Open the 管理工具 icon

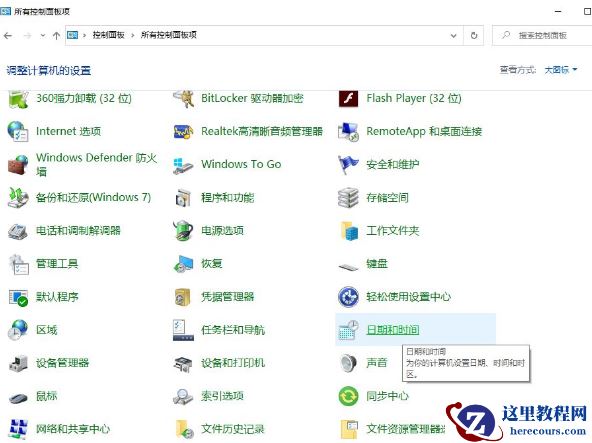[18, 264]
